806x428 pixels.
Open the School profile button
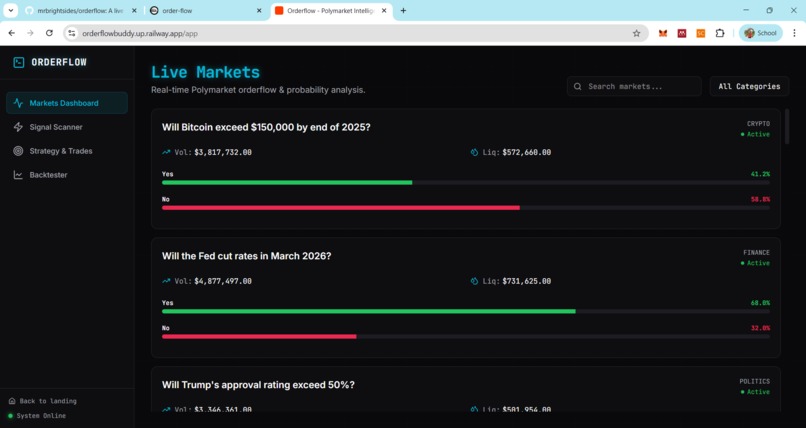coord(760,33)
